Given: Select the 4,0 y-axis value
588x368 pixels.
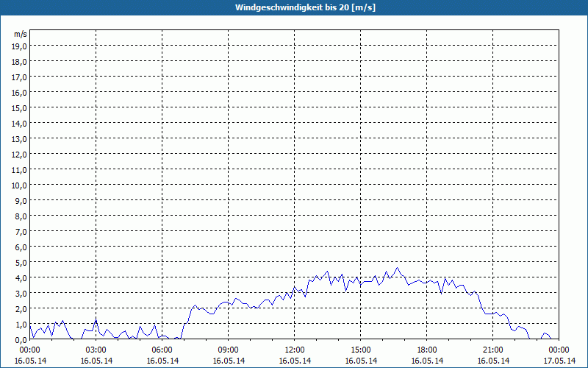Looking at the screenshot, I should 21,278.
